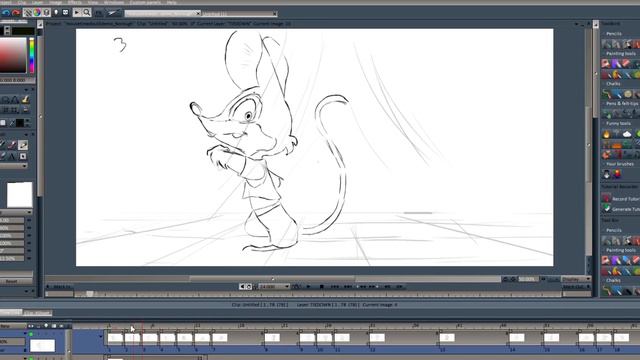Open the FX stack from the toolbar
The width and height of the screenshot is (640, 360).
(99, 13)
